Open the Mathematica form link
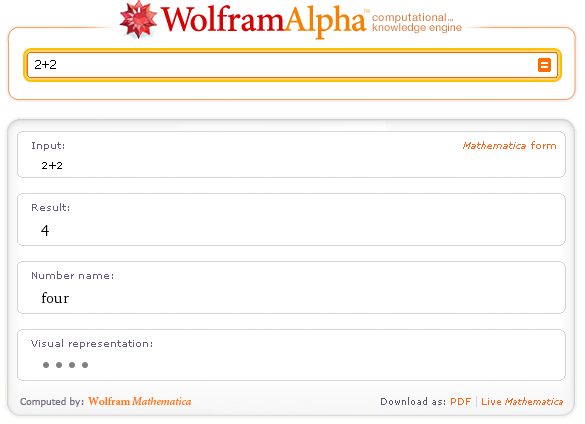Viewport: 585px width, 424px height. pyautogui.click(x=509, y=146)
